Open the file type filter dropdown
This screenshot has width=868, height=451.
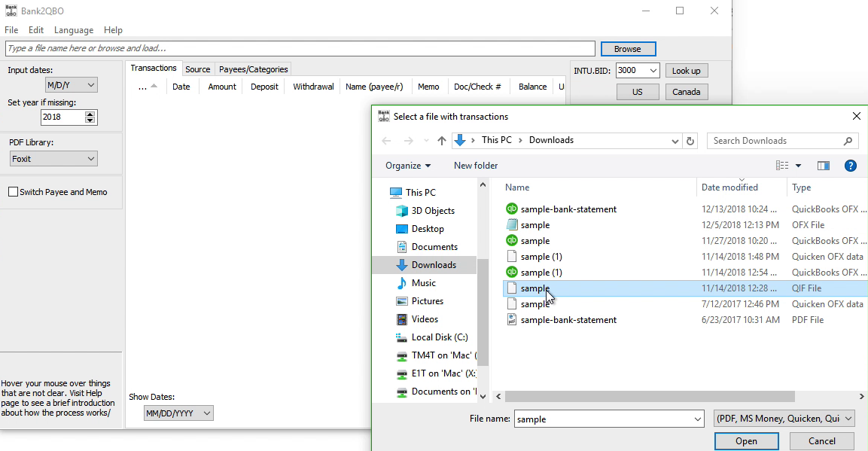[x=784, y=419]
